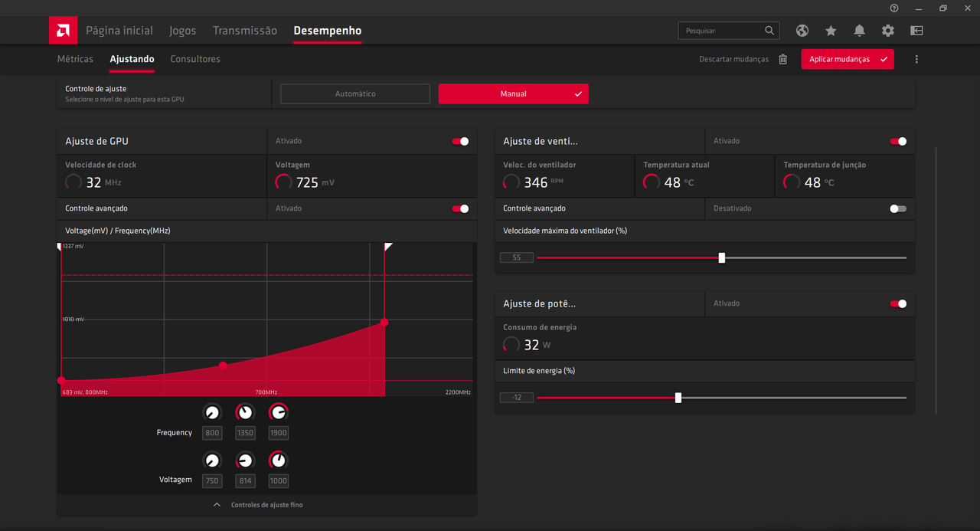Open the Transmissão tab
Viewport: 980px width, 531px height.
coord(245,31)
